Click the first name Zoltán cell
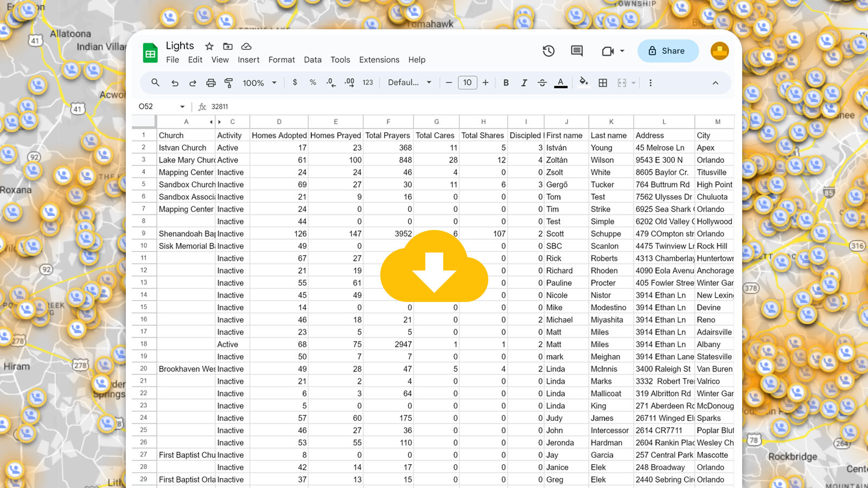 tap(566, 160)
